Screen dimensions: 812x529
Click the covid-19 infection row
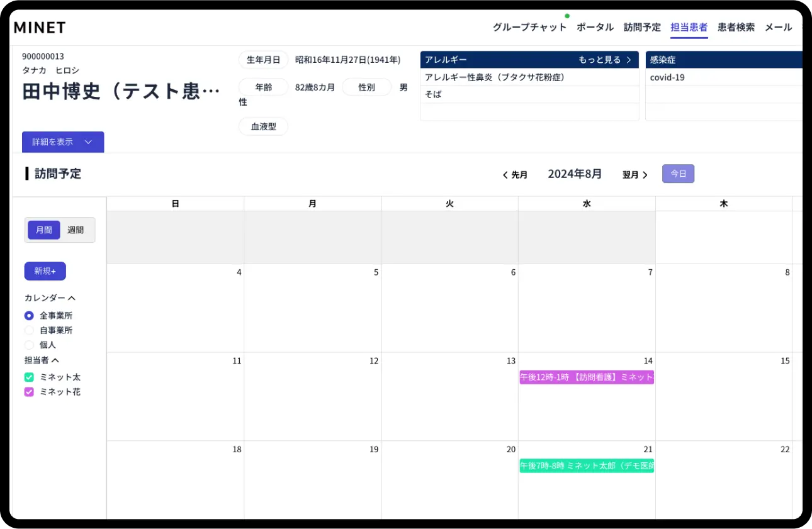tap(724, 77)
